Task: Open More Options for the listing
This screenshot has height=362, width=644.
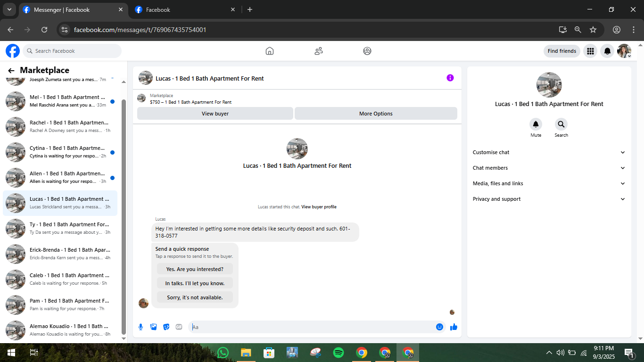Action: click(x=376, y=114)
